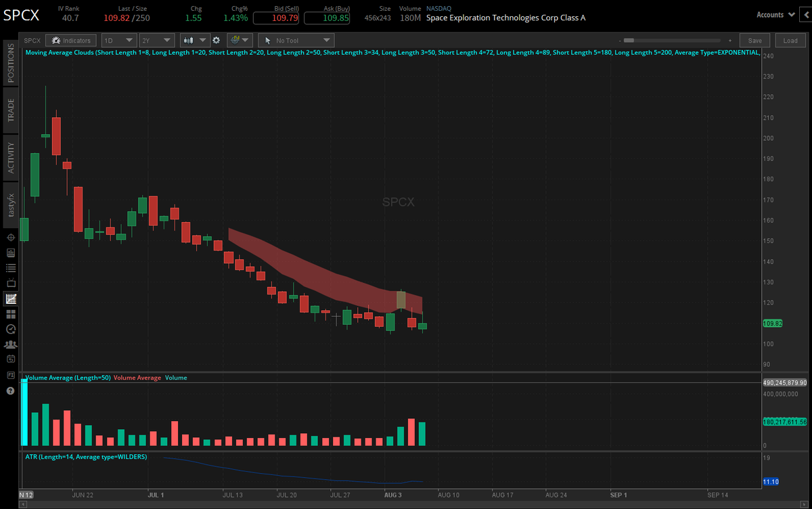Screen dimensions: 812x509
Task: Open the TV live video icon
Action: click(x=11, y=283)
